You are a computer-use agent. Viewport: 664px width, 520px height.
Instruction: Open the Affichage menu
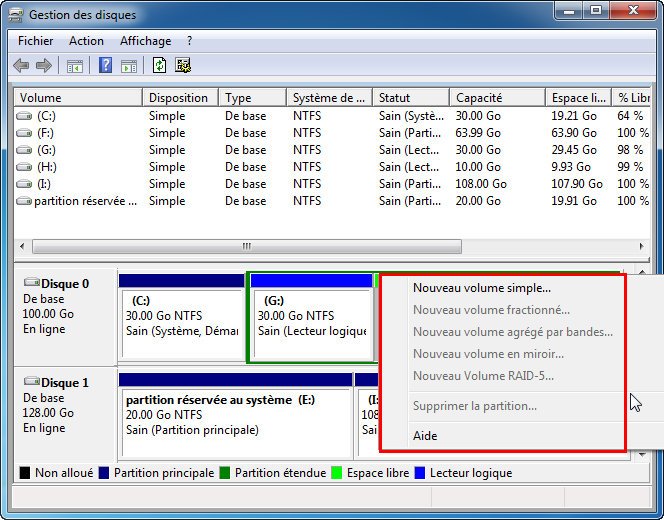coord(145,41)
